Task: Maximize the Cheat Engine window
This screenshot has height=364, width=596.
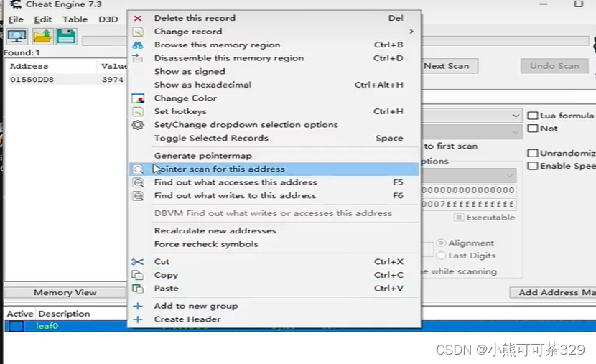Action: pos(579,4)
